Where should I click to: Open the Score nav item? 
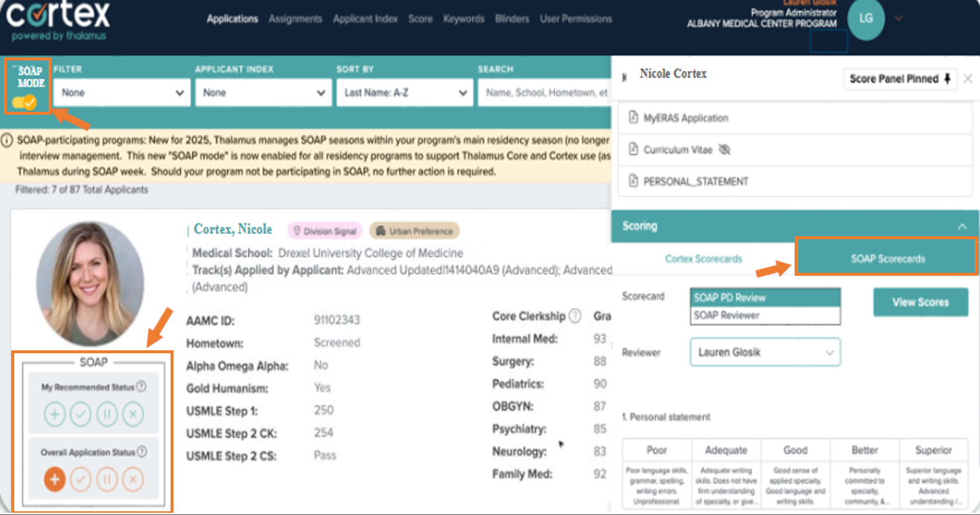click(420, 19)
